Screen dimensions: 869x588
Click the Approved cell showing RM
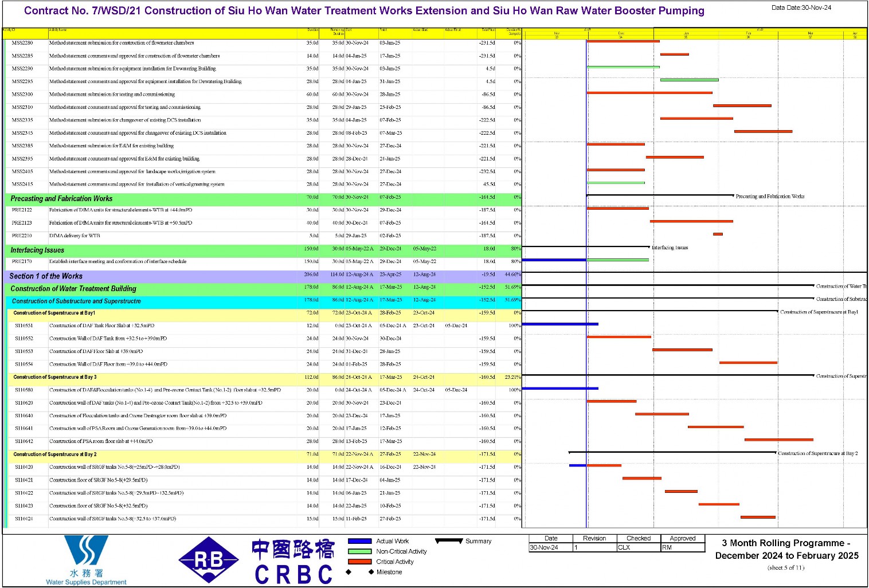point(683,548)
